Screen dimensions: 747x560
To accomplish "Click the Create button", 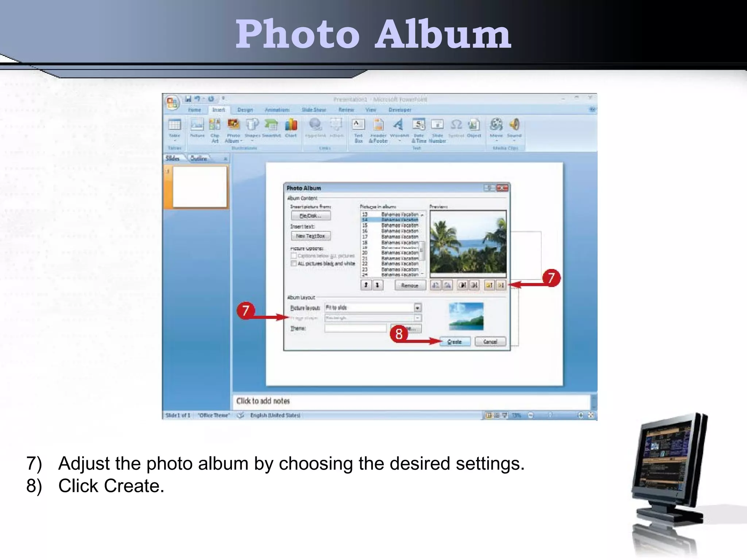I will click(454, 342).
